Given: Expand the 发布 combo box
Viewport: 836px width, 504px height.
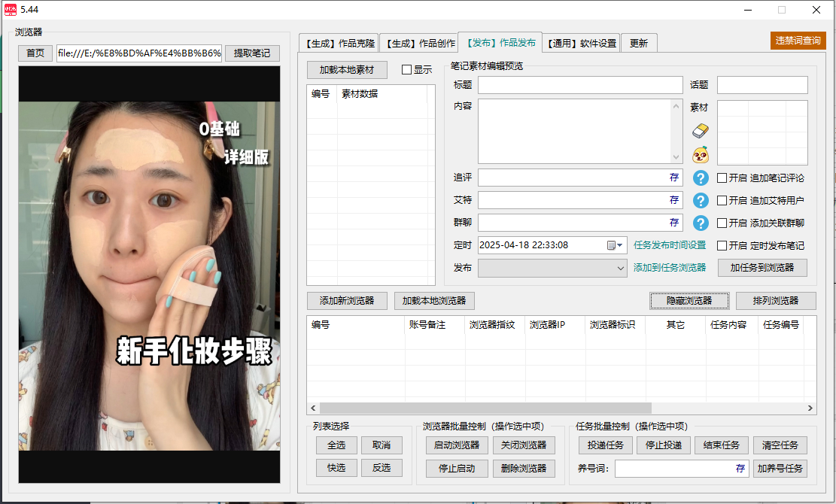Looking at the screenshot, I should 621,268.
